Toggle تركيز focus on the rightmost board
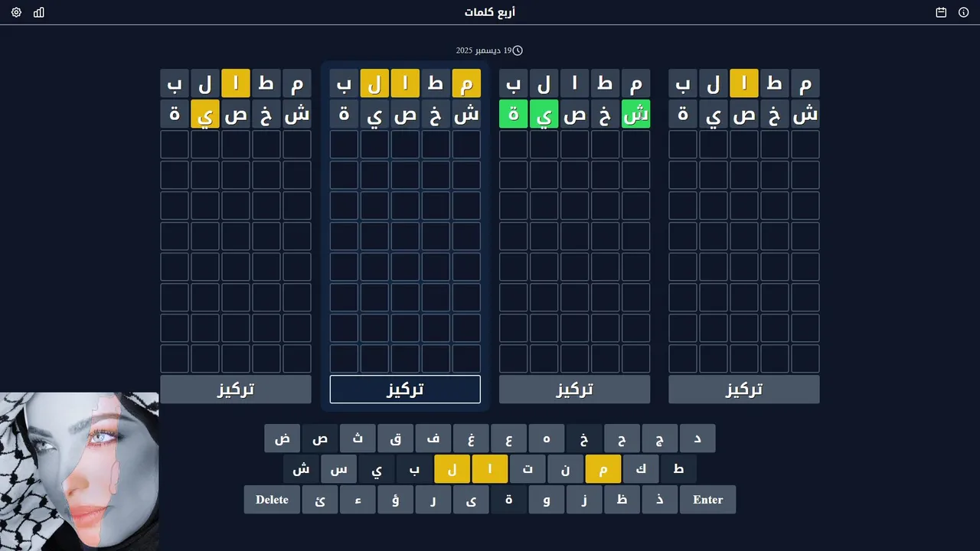The height and width of the screenshot is (551, 980). coord(743,390)
